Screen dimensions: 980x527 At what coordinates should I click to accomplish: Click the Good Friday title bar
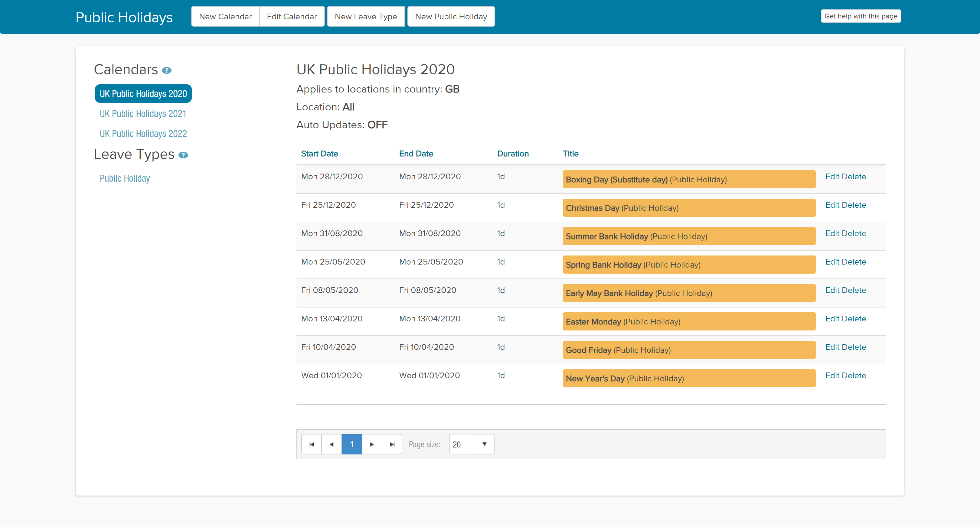tap(689, 350)
